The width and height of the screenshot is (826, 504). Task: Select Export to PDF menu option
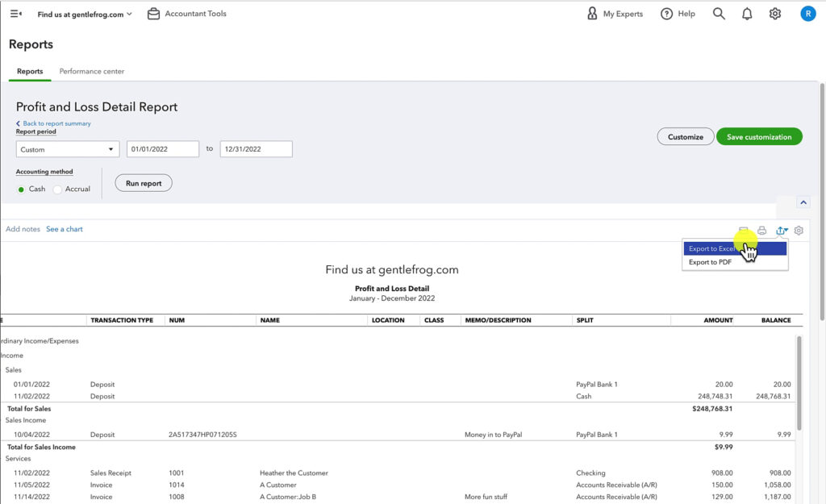click(711, 261)
